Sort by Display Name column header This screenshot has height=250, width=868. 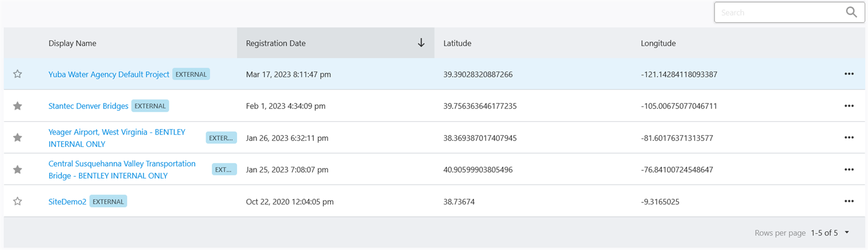pyautogui.click(x=72, y=43)
